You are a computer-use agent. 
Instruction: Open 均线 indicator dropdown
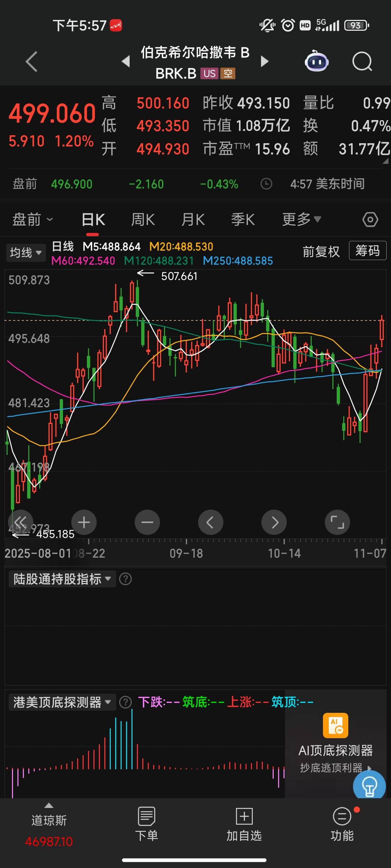26,252
